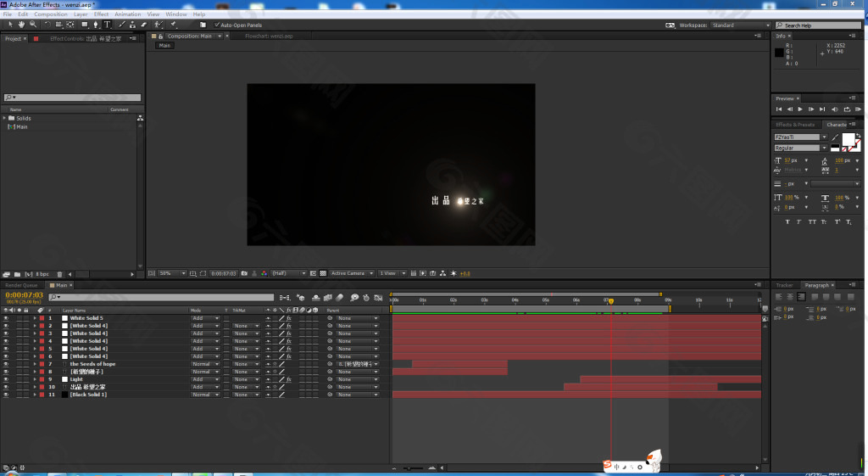Screen dimensions: 868x476
Task: Click the Search Help field
Action: pyautogui.click(x=818, y=25)
